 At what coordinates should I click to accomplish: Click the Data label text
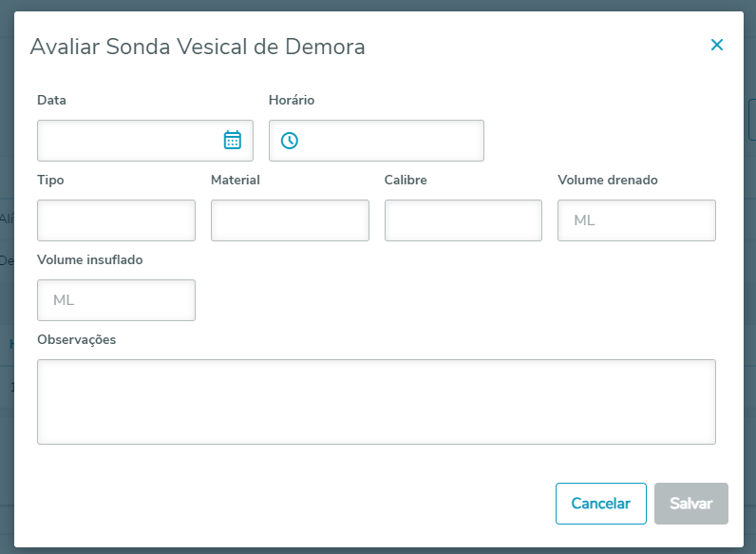pyautogui.click(x=51, y=100)
